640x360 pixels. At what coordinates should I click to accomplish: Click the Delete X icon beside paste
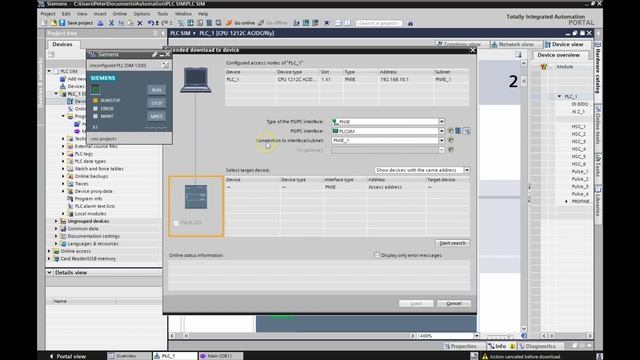140,23
